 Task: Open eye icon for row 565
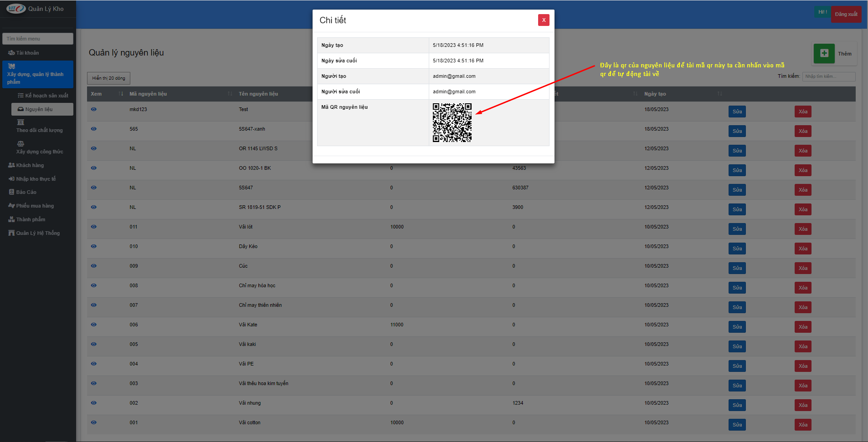(94, 129)
